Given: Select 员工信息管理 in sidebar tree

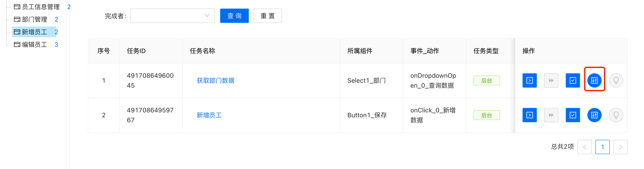Looking at the screenshot, I should [x=41, y=7].
